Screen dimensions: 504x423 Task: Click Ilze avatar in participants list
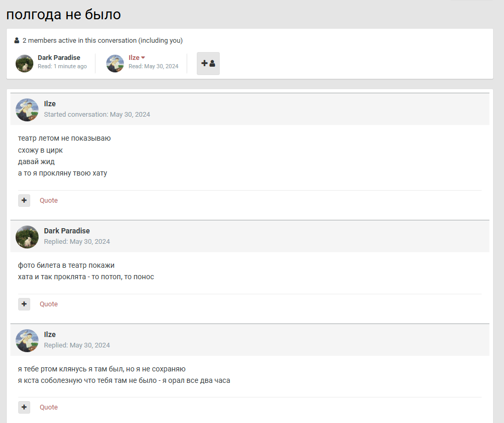pos(115,63)
